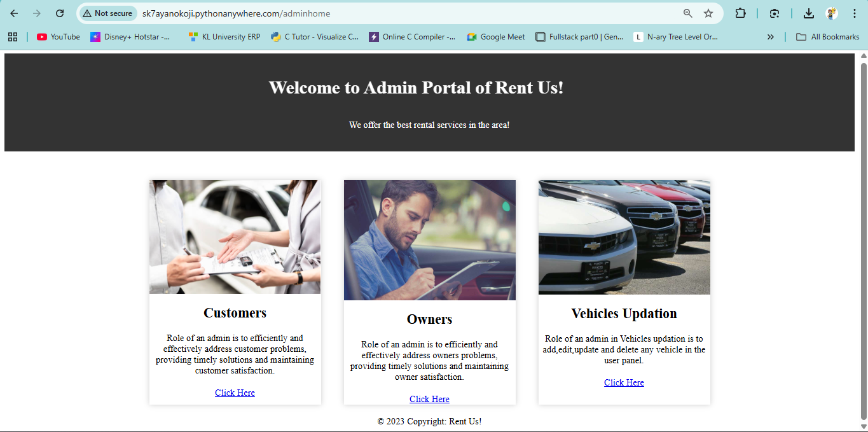The width and height of the screenshot is (868, 432).
Task: Click the browser back arrow
Action: pos(14,13)
